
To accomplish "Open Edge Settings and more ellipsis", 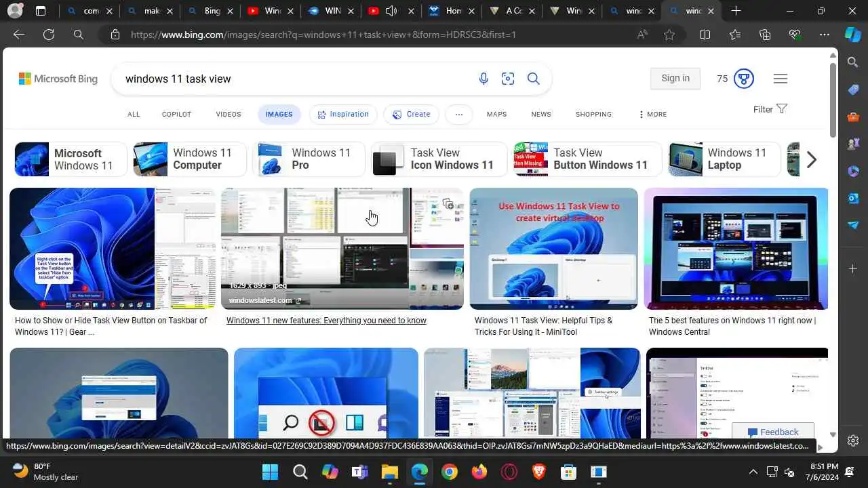I will (825, 35).
